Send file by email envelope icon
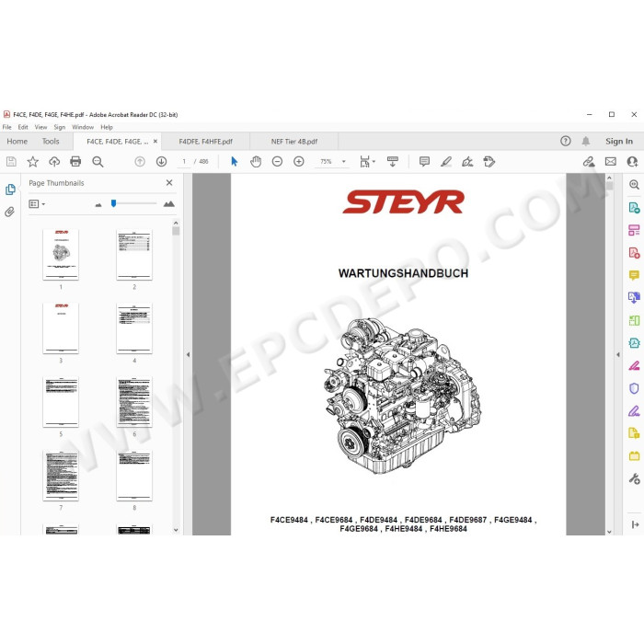The image size is (644, 644). pos(611,162)
